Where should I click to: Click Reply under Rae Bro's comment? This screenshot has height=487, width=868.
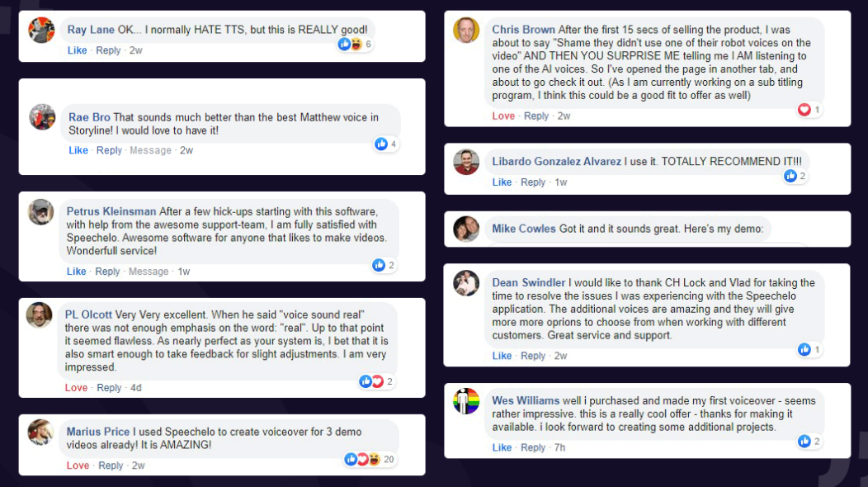click(109, 150)
